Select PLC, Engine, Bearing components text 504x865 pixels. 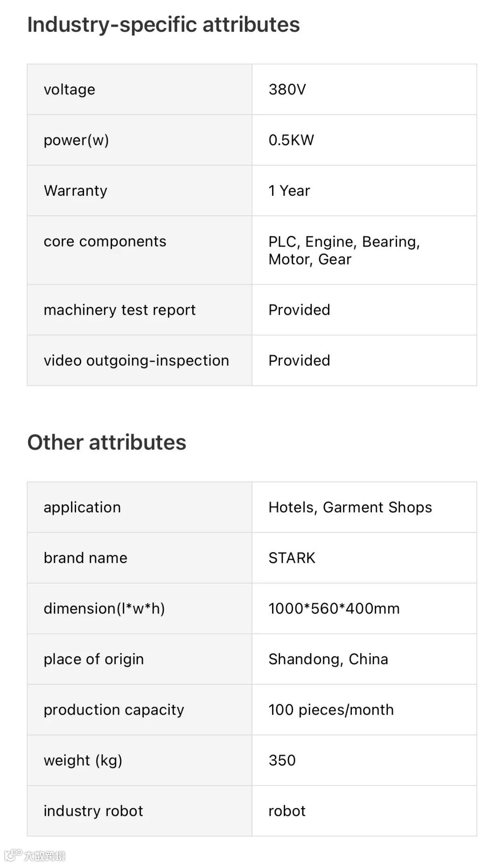(344, 241)
